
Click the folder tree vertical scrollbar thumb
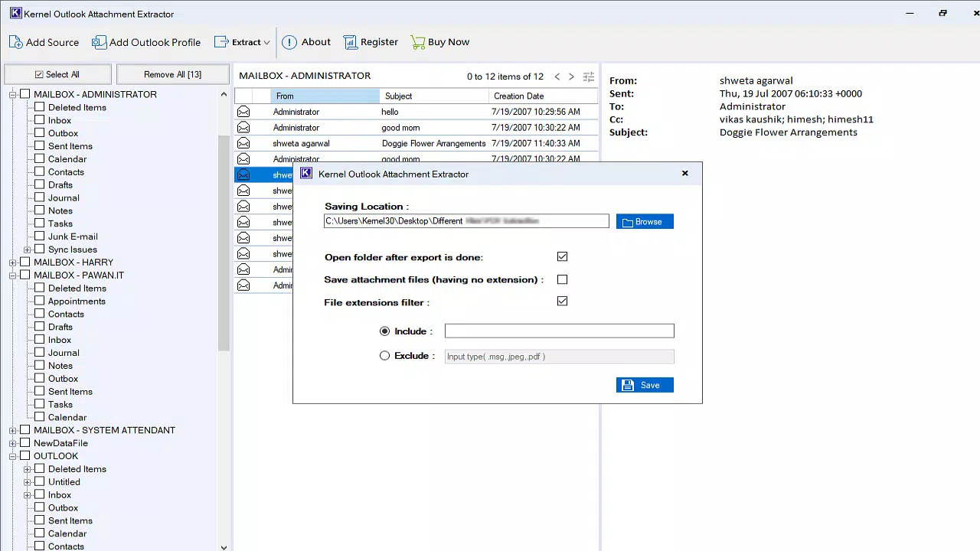(x=224, y=243)
